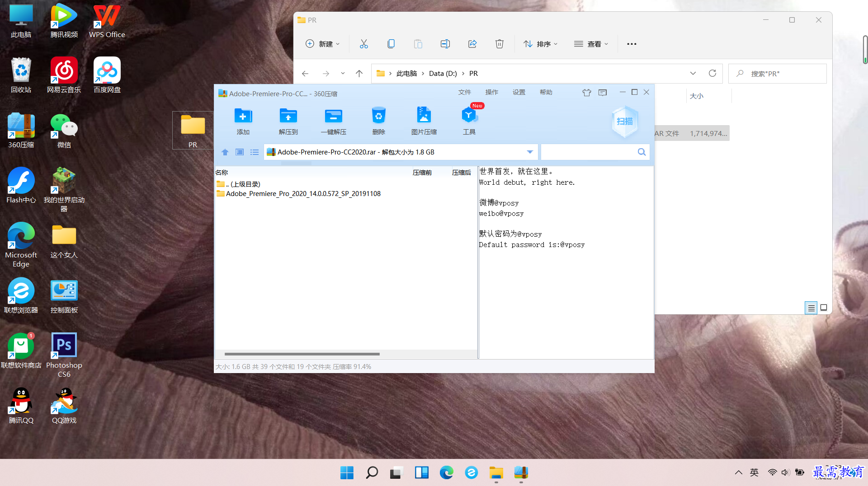Toggle details view button in PR Explorer
Viewport: 868px width, 486px height.
coord(811,308)
